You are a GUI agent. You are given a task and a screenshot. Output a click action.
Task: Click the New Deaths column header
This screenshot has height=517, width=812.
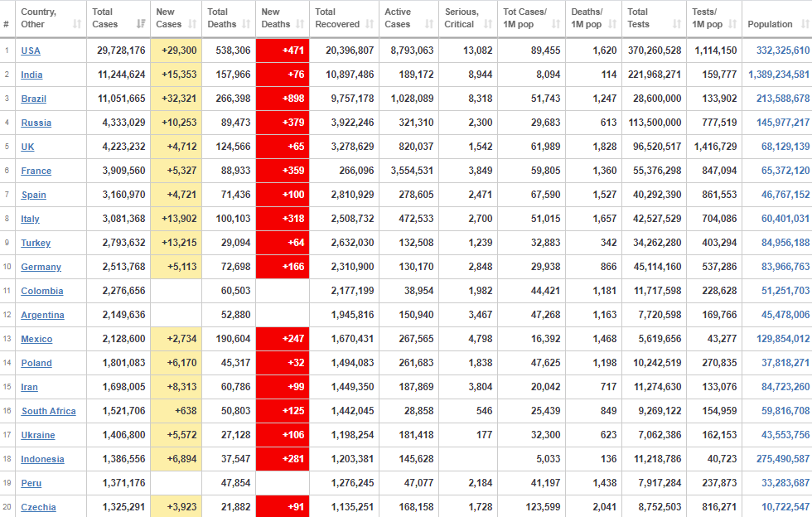pyautogui.click(x=283, y=19)
